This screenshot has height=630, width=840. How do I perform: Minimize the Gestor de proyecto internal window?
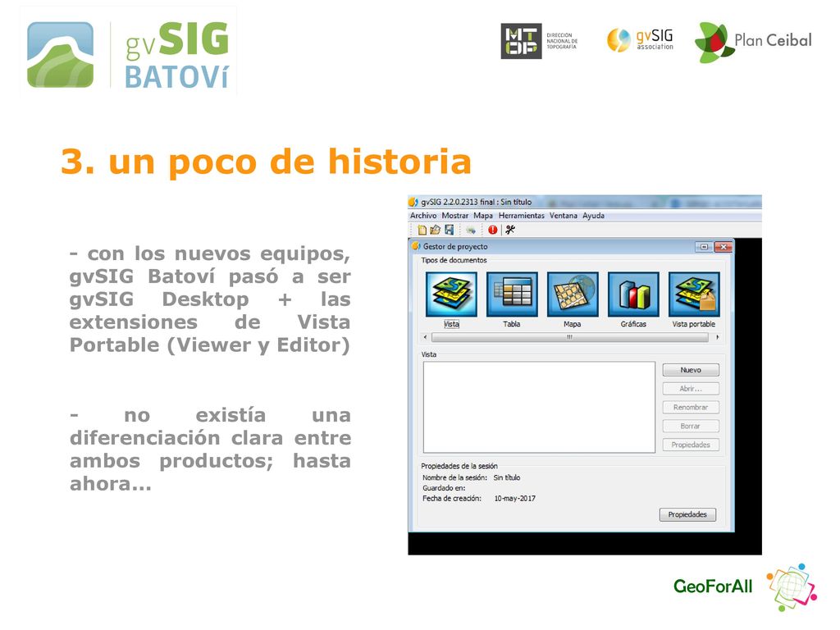pos(704,247)
